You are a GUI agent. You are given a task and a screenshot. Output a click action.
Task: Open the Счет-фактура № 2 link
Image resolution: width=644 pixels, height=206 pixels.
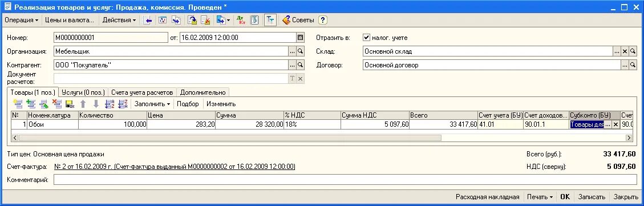(x=175, y=167)
